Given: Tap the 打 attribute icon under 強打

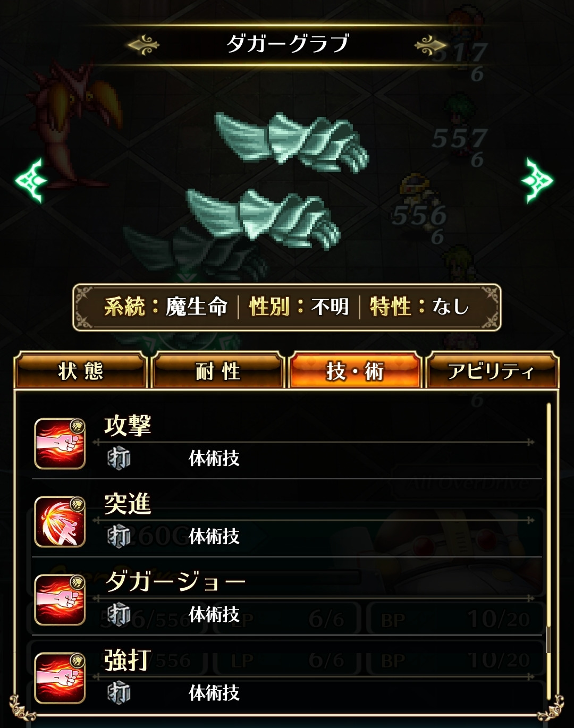Looking at the screenshot, I should (x=119, y=692).
